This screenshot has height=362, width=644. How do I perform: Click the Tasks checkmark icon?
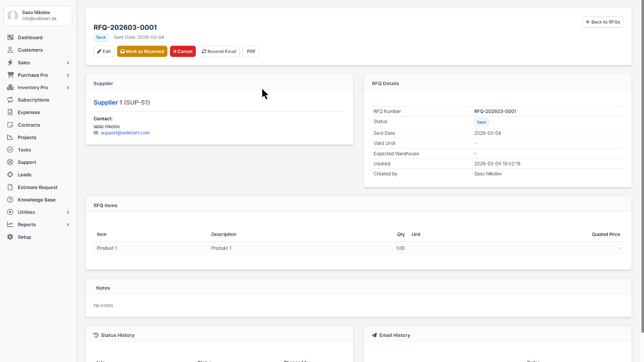click(10, 150)
